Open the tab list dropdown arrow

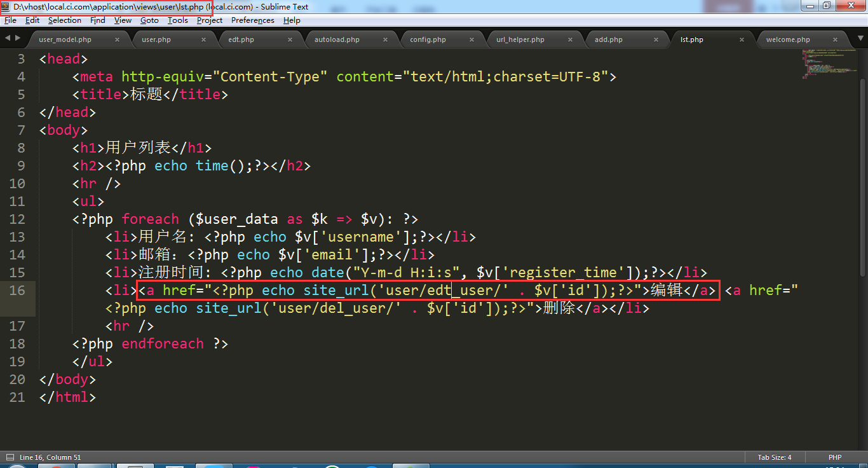coord(861,38)
